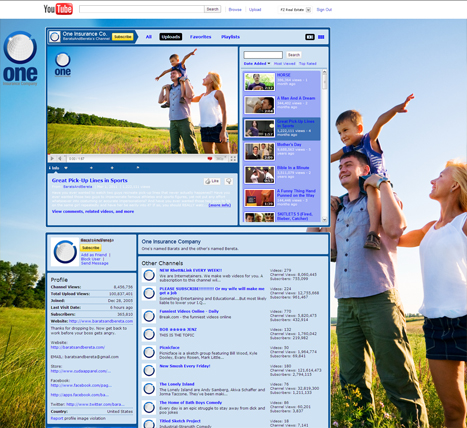Click the Like button with thumbs-up
467x428 pixels.
point(212,181)
